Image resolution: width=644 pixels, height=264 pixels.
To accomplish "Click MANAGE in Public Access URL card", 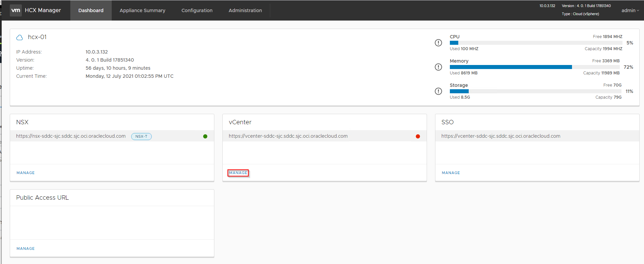I will (26, 249).
